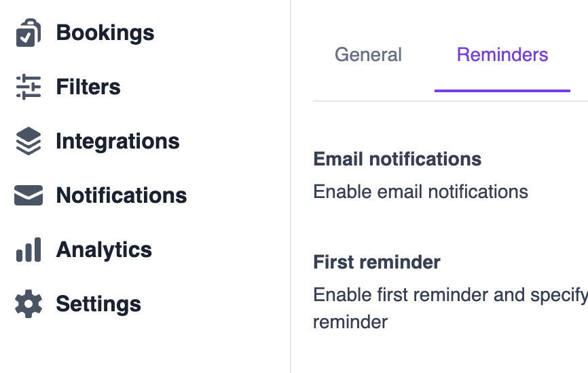Image resolution: width=588 pixels, height=373 pixels.
Task: Open the Integrations sidebar label
Action: [x=117, y=141]
